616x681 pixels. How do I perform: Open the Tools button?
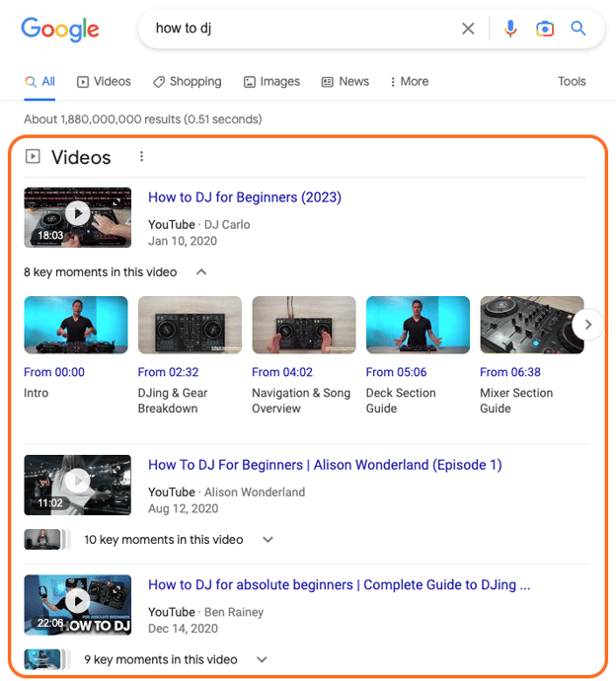coord(572,82)
